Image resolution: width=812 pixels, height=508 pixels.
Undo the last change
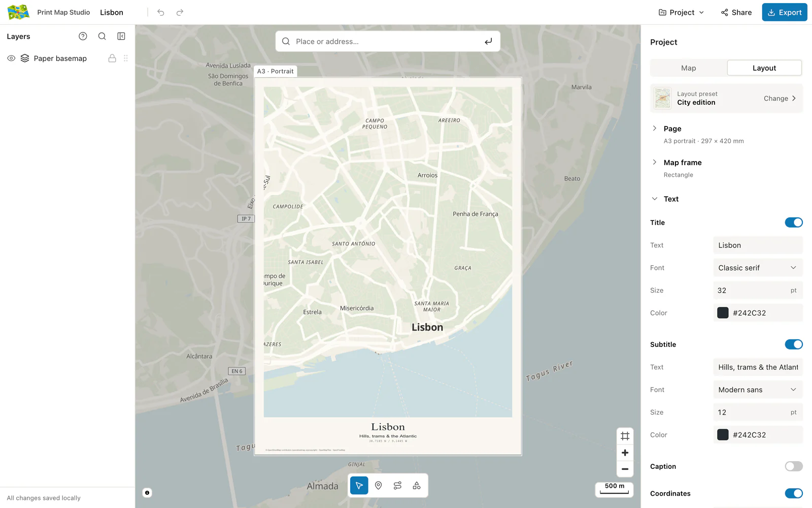[x=161, y=12]
